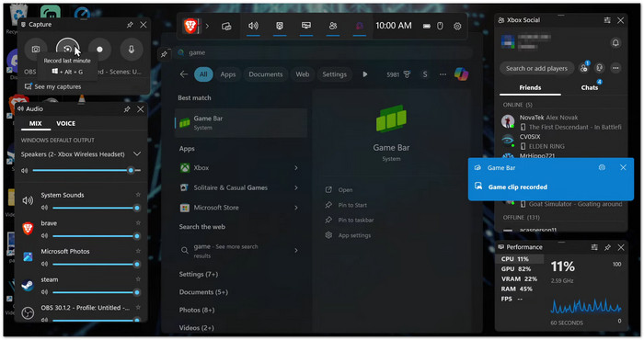Open search options ellipsis menu

pyautogui.click(x=443, y=74)
